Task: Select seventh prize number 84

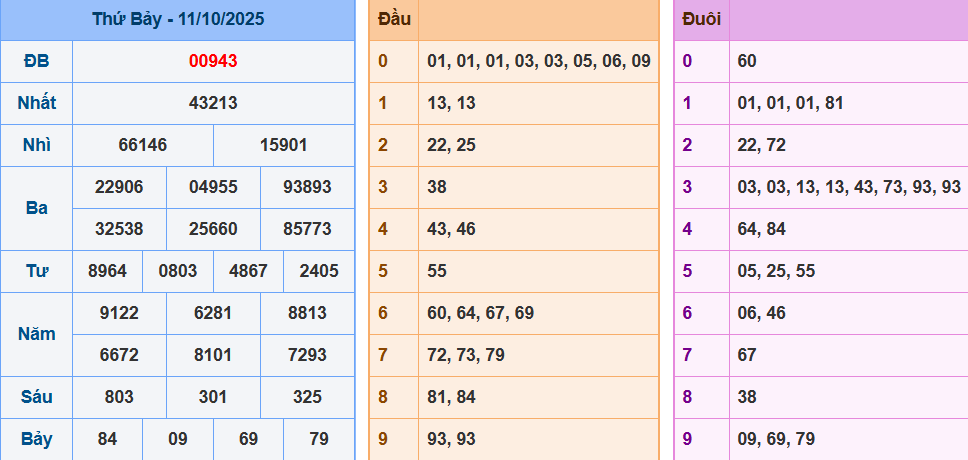Action: [x=107, y=439]
